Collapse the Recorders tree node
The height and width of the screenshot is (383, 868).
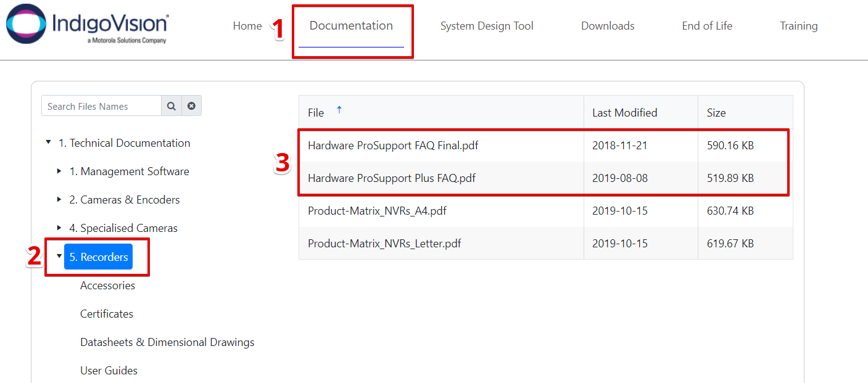tap(59, 256)
